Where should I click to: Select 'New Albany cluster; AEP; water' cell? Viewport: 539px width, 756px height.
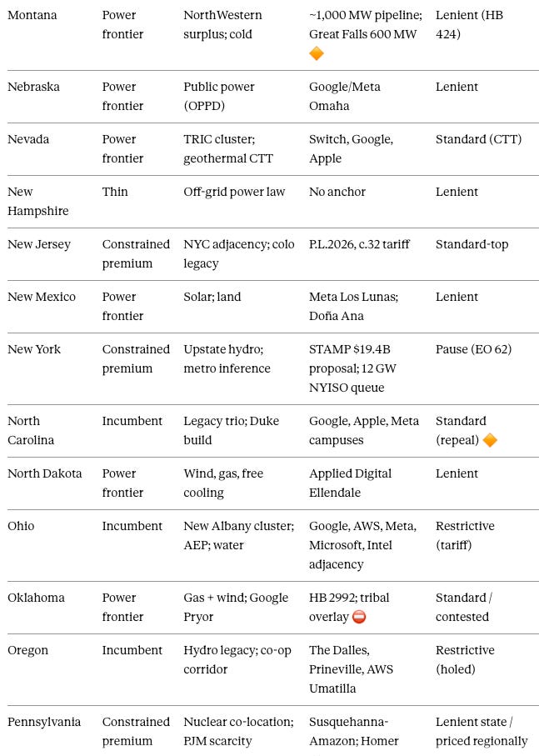pyautogui.click(x=239, y=536)
